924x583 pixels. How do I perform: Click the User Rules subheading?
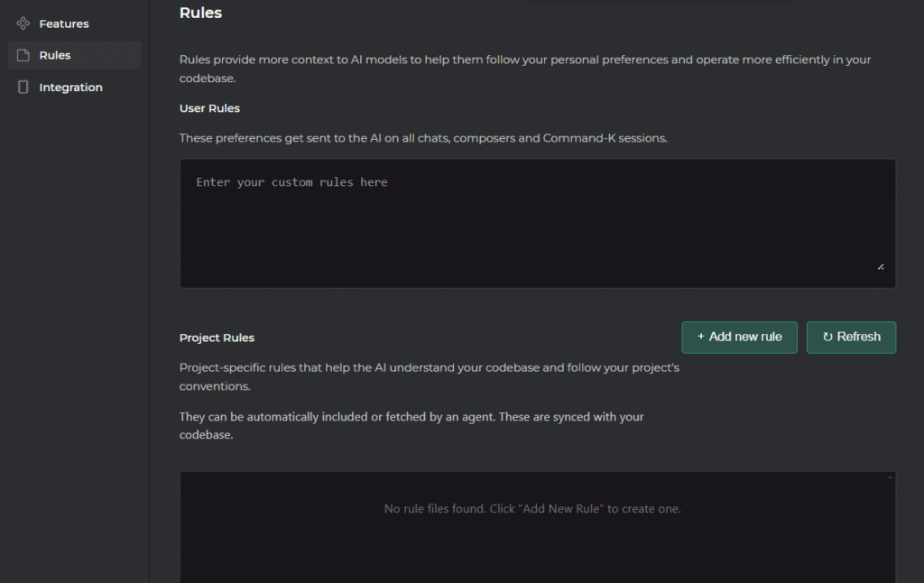click(x=209, y=108)
